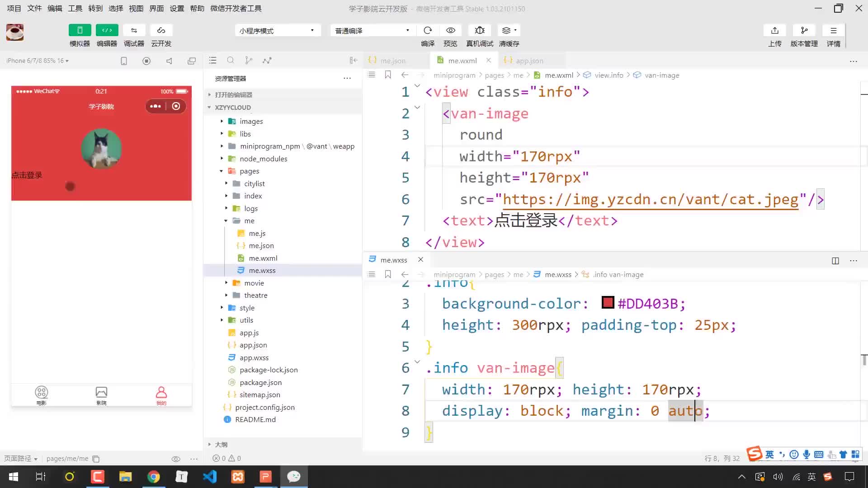Open the search panel icon
This screenshot has height=488, width=868.
tap(231, 60)
